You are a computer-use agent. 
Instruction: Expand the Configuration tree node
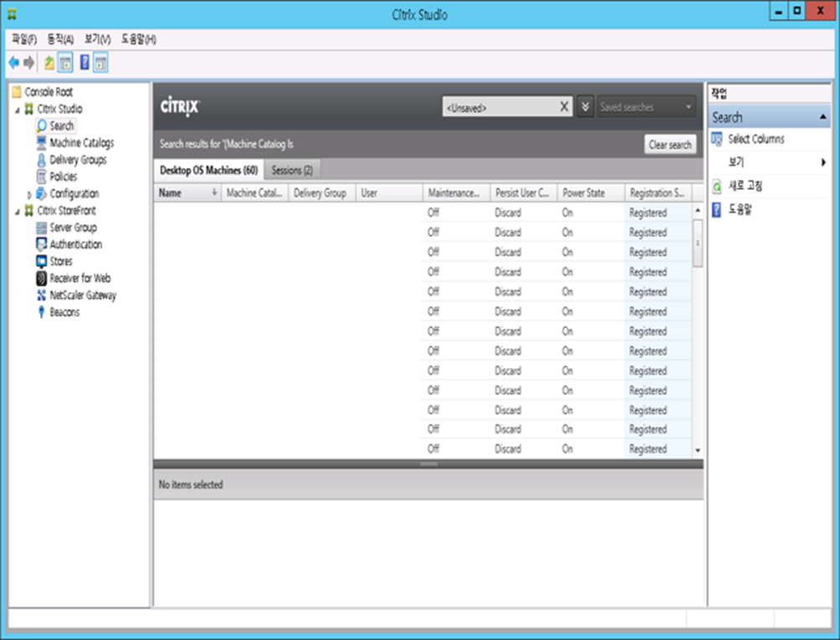[x=29, y=195]
